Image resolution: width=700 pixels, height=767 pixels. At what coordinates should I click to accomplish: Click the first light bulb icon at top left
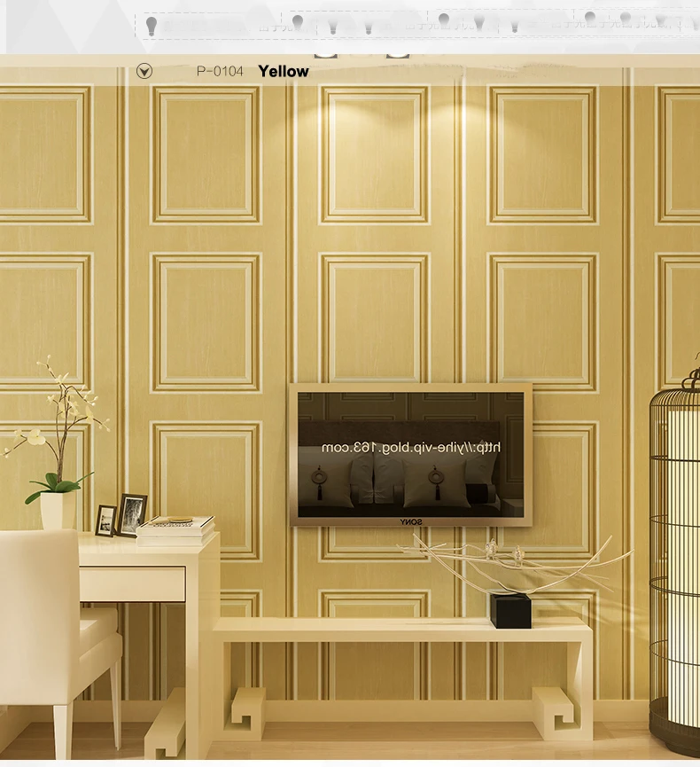(152, 26)
